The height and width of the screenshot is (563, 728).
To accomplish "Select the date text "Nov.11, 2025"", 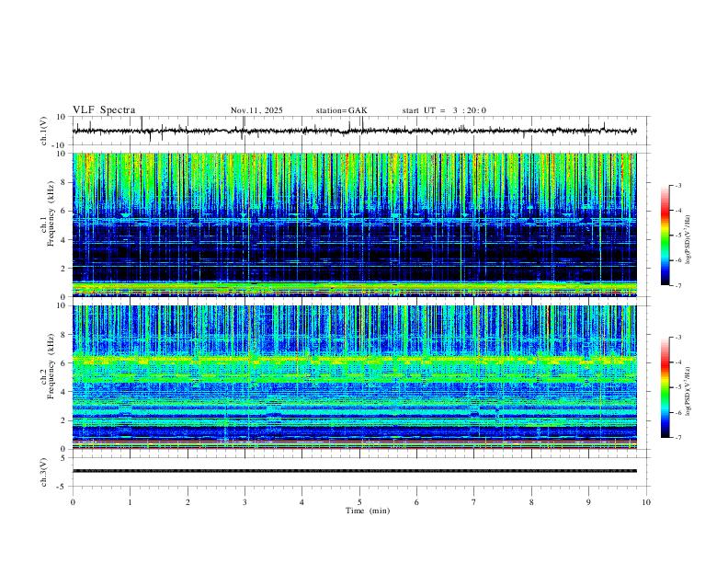I will click(256, 110).
